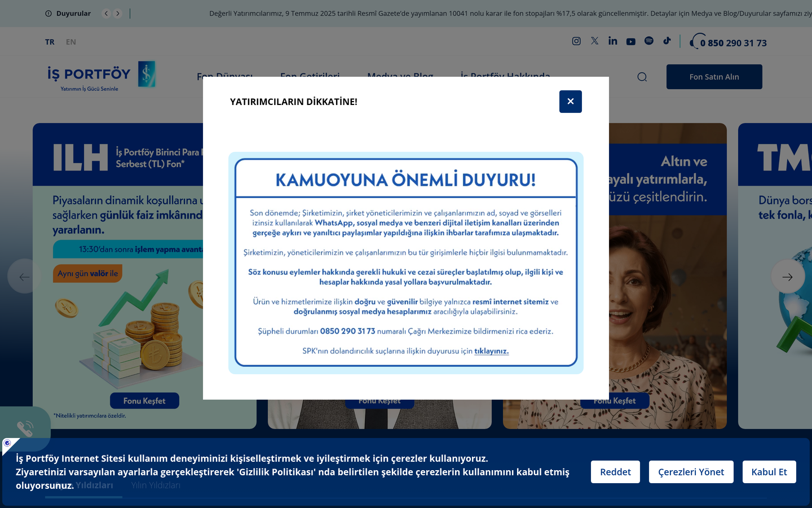Switch site language to TR
The image size is (812, 508).
pyautogui.click(x=50, y=42)
